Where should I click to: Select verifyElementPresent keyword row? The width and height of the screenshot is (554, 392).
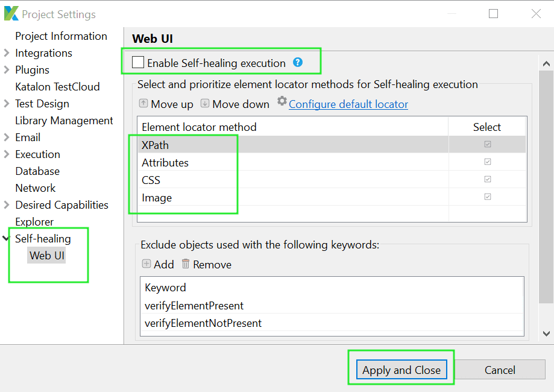point(332,305)
